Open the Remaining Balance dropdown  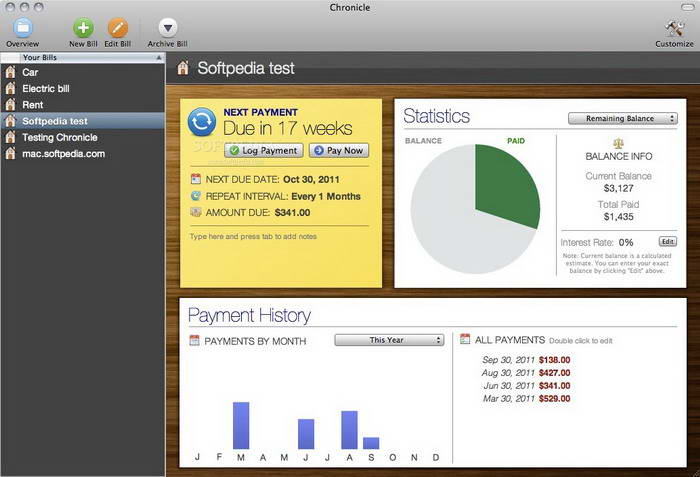point(623,118)
